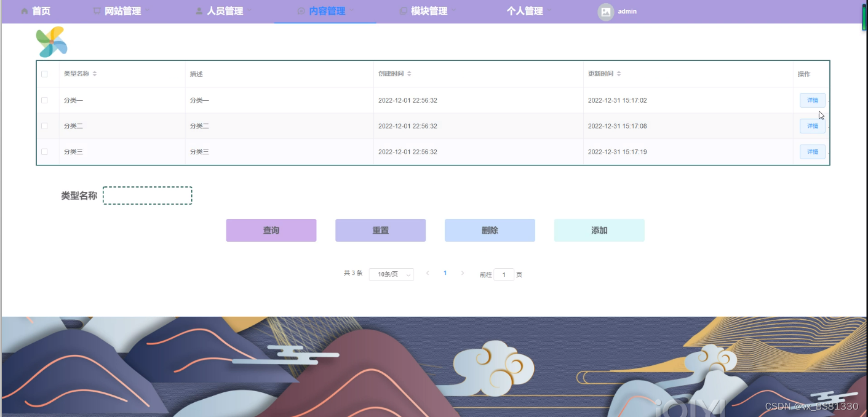Click the person icon beside 人员管理
This screenshot has height=417, width=868.
click(199, 11)
